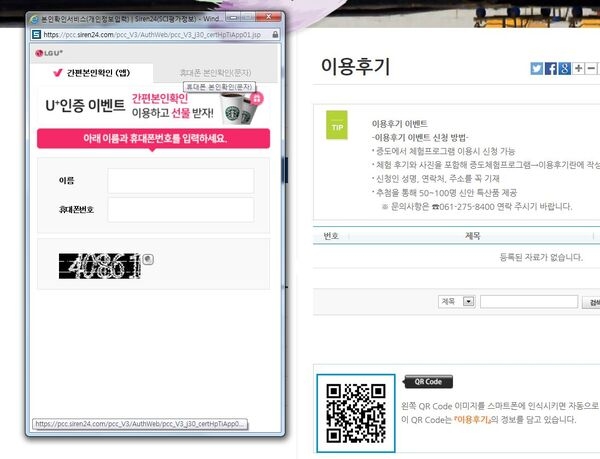The width and height of the screenshot is (600, 459).
Task: Click the popup address bar URL
Action: (x=152, y=34)
